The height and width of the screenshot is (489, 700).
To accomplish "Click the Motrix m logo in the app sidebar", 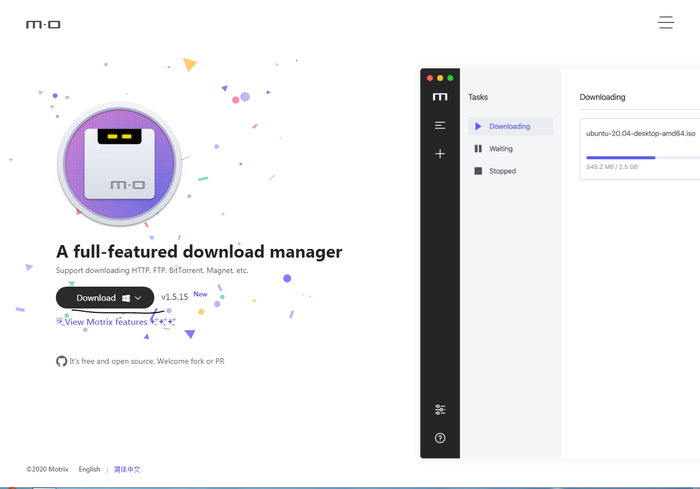I will (440, 97).
